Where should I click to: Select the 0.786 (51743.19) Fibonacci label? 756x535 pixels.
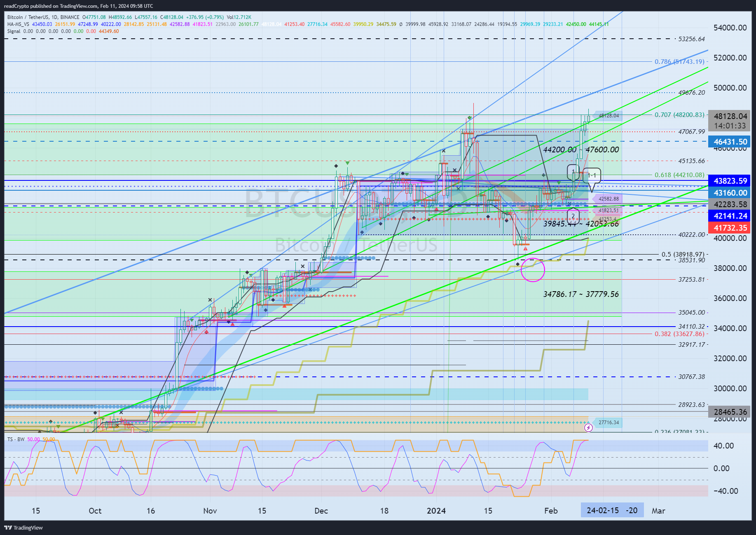679,62
